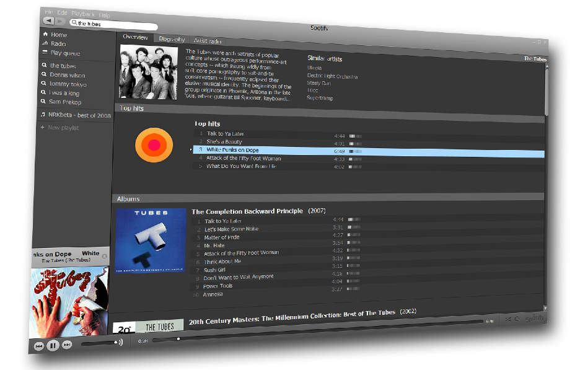Click the scrollbar down arrow
This screenshot has width=588, height=370.
tap(545, 308)
